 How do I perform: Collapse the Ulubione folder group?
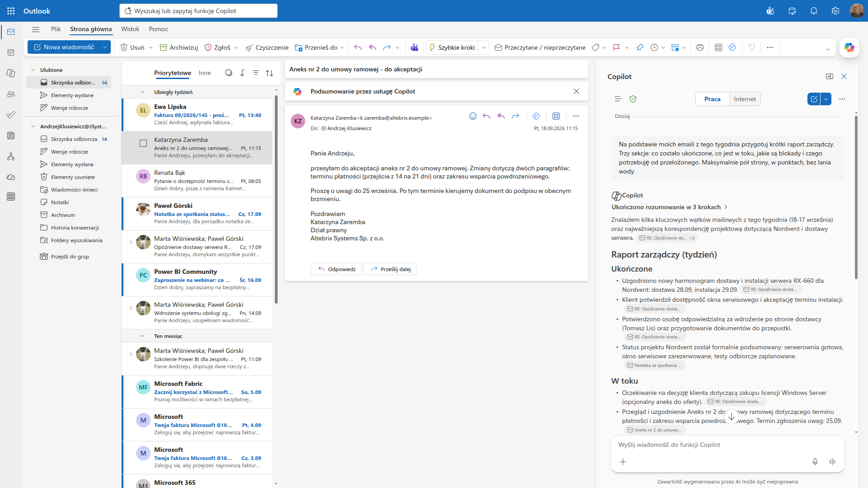coord(33,70)
